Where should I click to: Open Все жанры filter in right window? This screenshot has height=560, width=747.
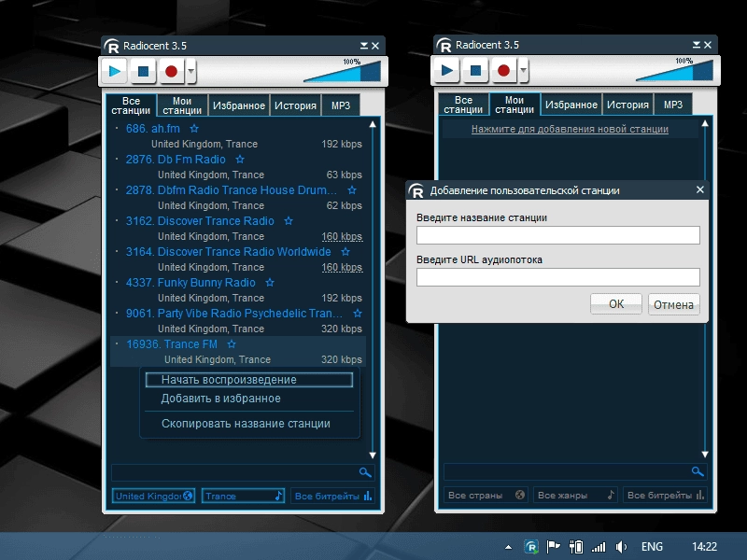coord(575,495)
